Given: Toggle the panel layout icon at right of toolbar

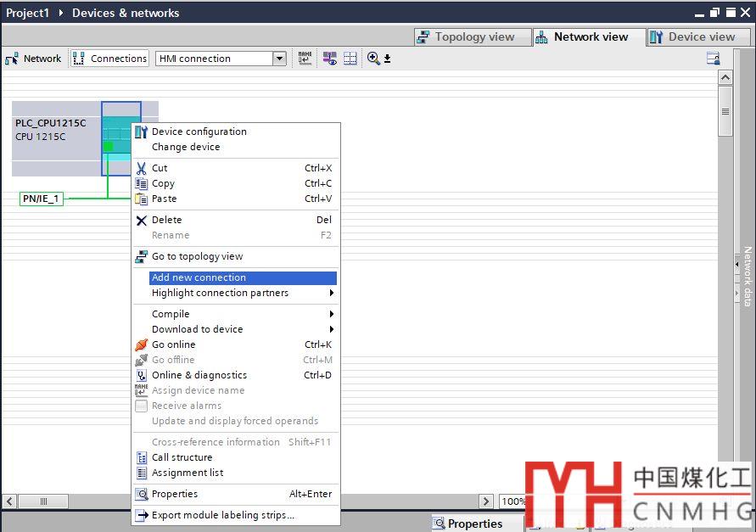Looking at the screenshot, I should click(x=714, y=59).
